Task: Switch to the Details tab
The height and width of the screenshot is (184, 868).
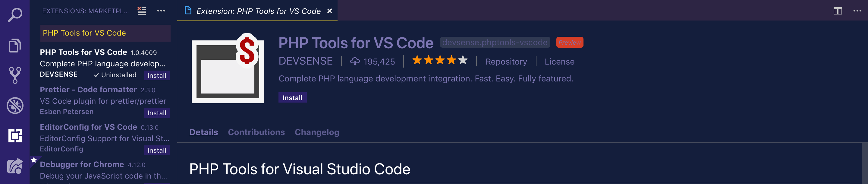Action: [203, 132]
